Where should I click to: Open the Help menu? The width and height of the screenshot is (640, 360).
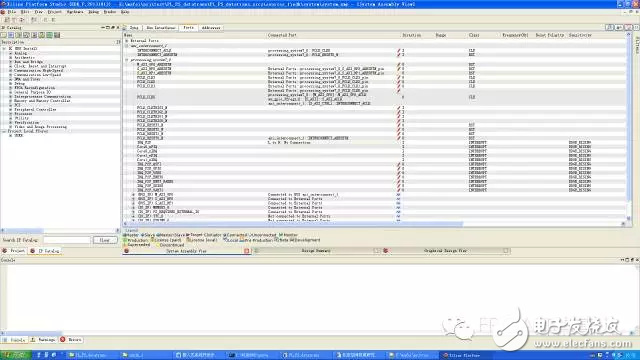pyautogui.click(x=125, y=12)
